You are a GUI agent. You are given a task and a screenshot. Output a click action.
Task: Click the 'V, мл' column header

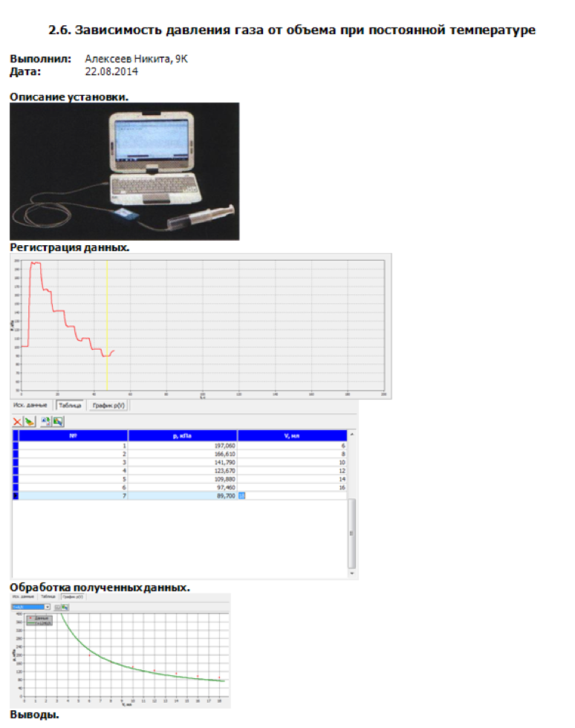click(x=291, y=435)
